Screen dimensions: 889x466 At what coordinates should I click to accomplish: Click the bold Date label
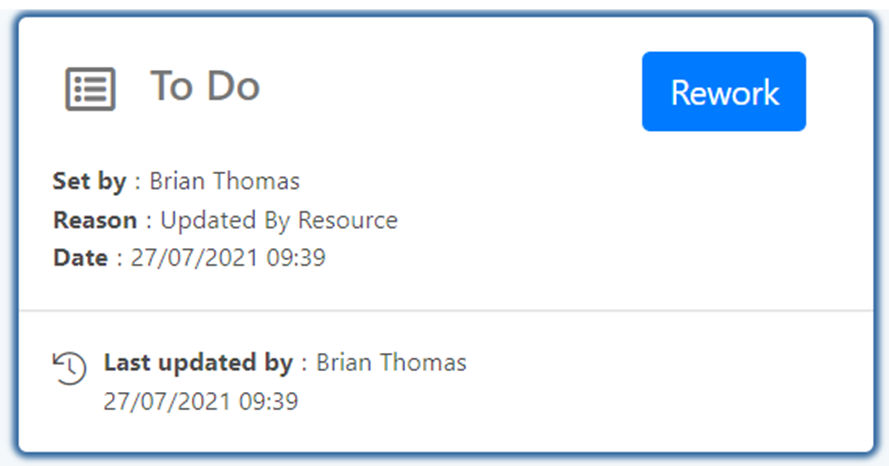(x=80, y=258)
